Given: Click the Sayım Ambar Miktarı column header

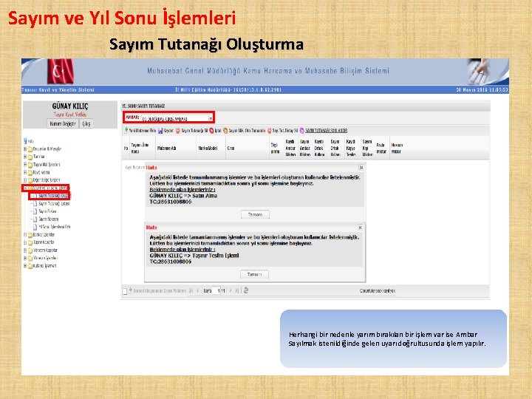Looking at the screenshot, I should 305,148.
